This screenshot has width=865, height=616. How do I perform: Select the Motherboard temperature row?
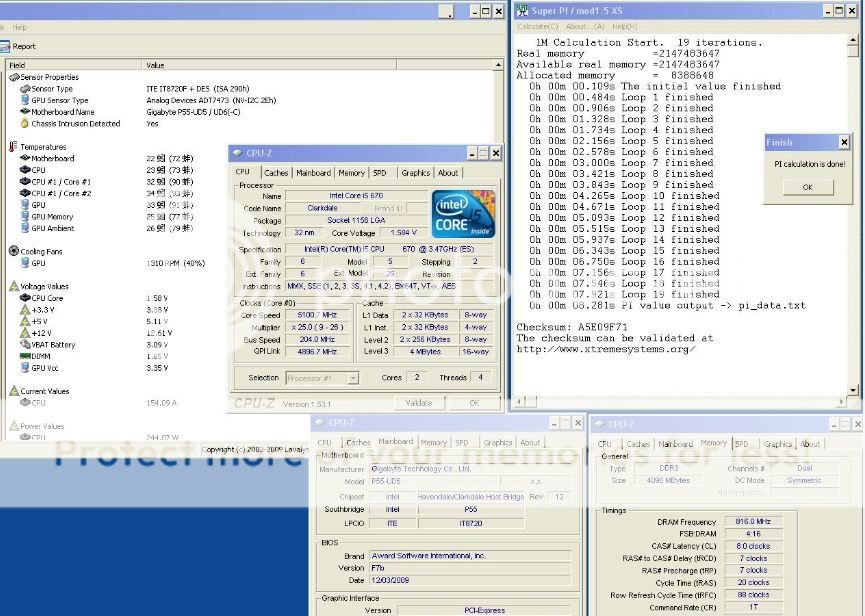click(106, 158)
